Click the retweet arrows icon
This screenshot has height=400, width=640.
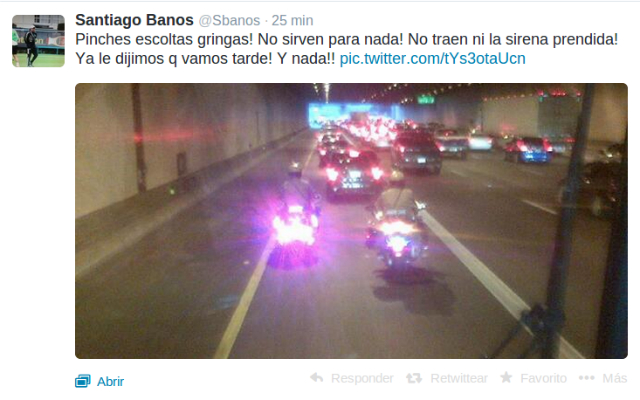coord(413,378)
